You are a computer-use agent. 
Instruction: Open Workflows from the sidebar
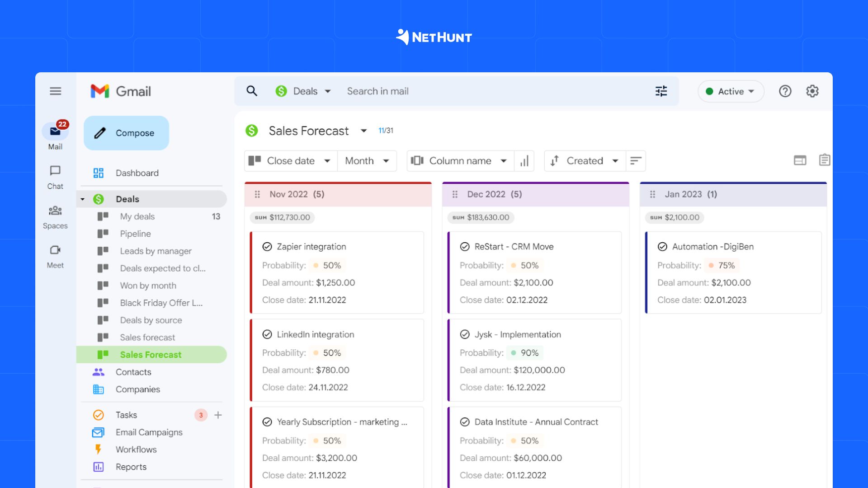tap(136, 449)
